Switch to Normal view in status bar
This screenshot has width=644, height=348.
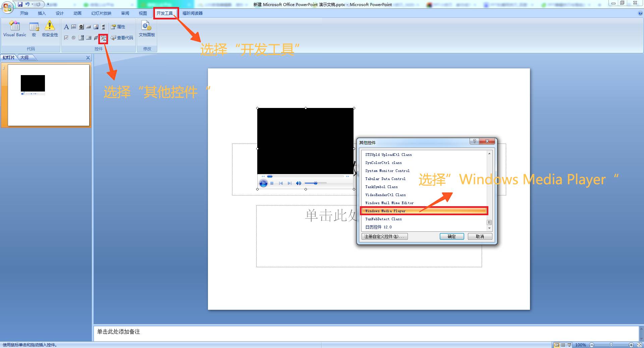click(x=557, y=345)
